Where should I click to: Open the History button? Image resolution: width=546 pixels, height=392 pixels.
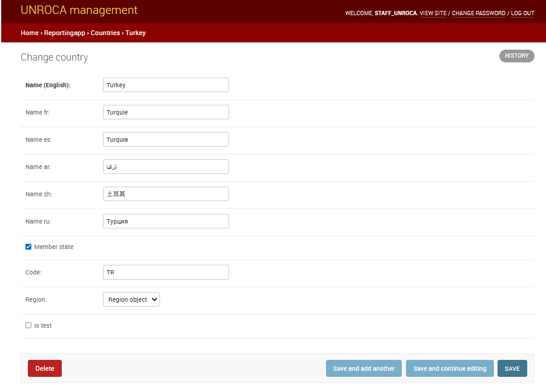click(x=516, y=56)
